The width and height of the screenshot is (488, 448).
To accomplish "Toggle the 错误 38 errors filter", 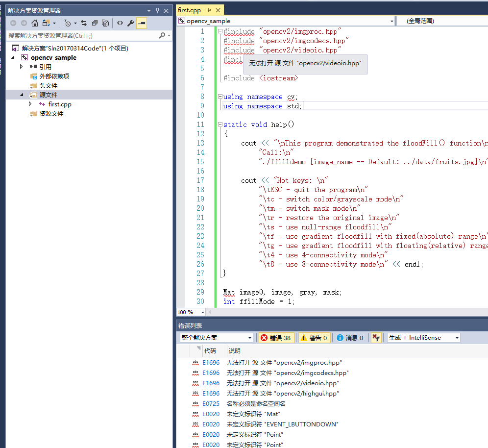I will point(276,338).
